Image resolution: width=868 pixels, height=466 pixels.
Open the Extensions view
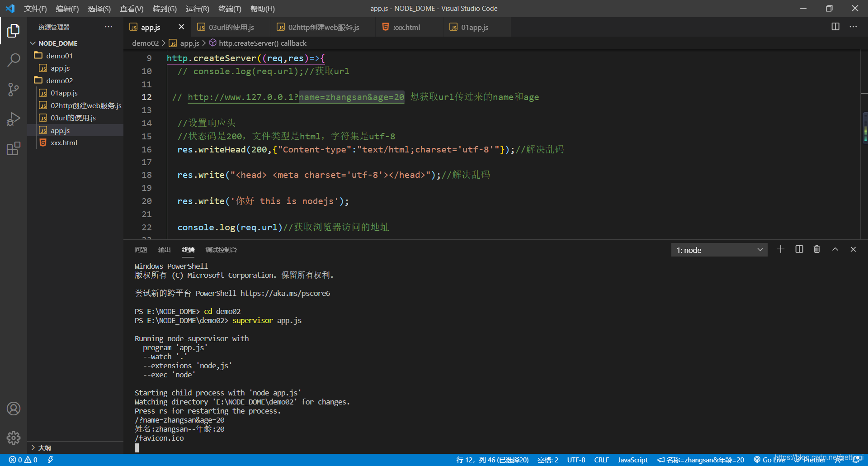[14, 148]
